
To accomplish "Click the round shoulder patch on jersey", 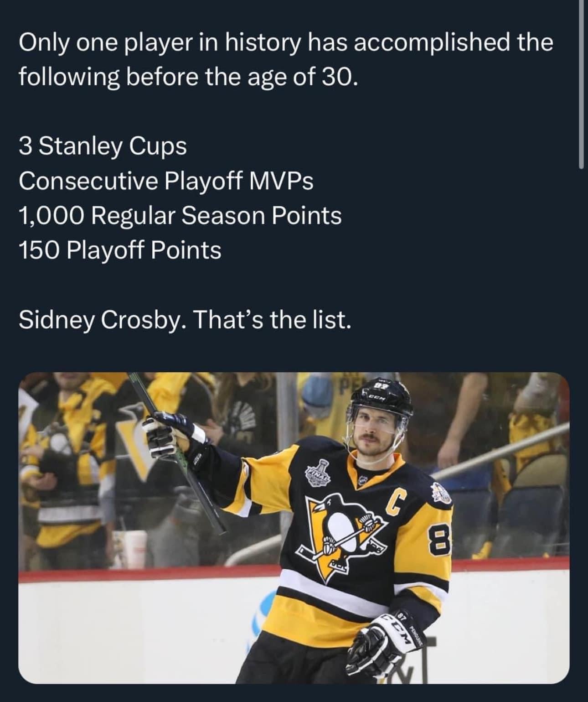I will pyautogui.click(x=440, y=494).
